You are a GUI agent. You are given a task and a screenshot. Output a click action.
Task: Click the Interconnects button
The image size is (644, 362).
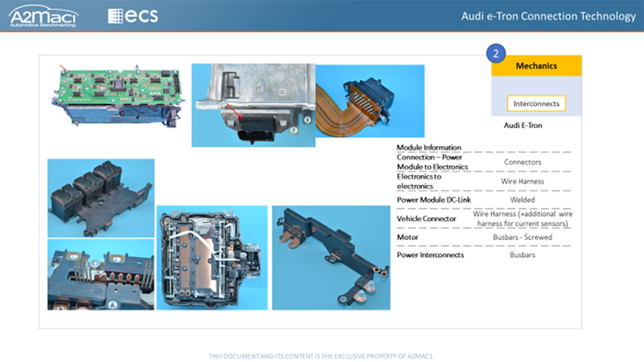[536, 103]
